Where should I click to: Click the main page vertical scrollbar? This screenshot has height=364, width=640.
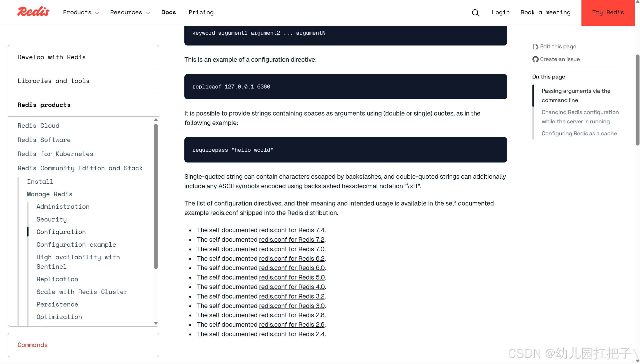pos(637,100)
